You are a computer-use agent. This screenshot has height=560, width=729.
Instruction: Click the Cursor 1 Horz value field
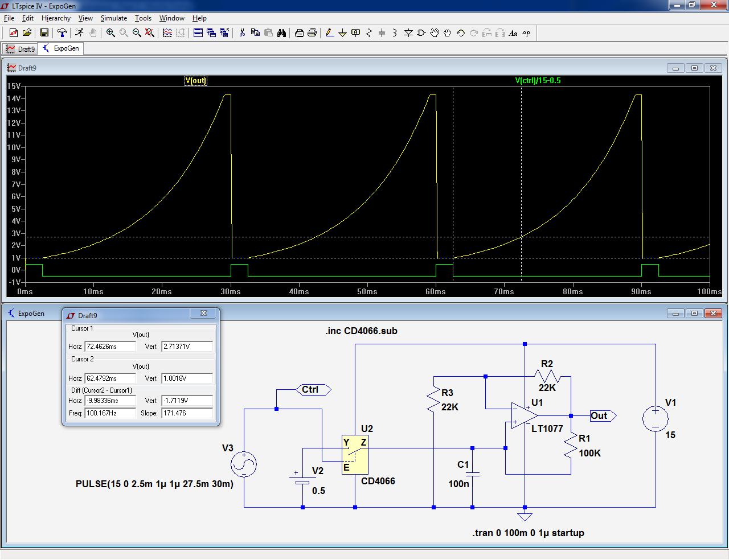click(x=110, y=346)
